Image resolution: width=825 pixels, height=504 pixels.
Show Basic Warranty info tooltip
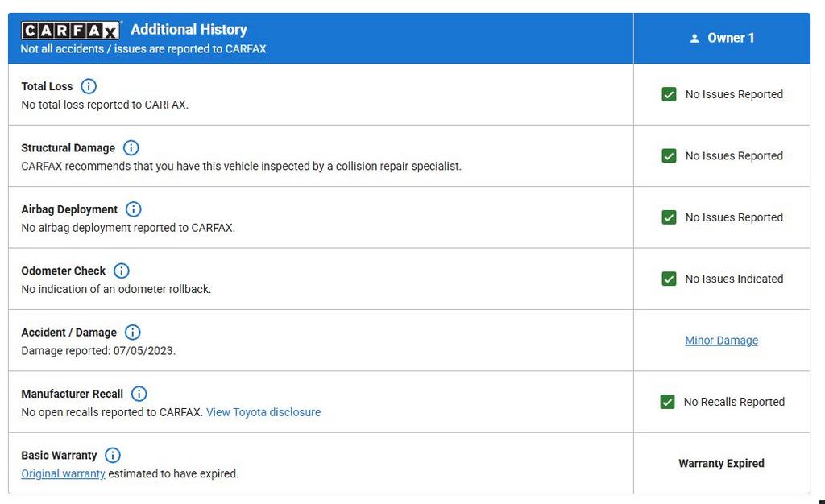(112, 455)
